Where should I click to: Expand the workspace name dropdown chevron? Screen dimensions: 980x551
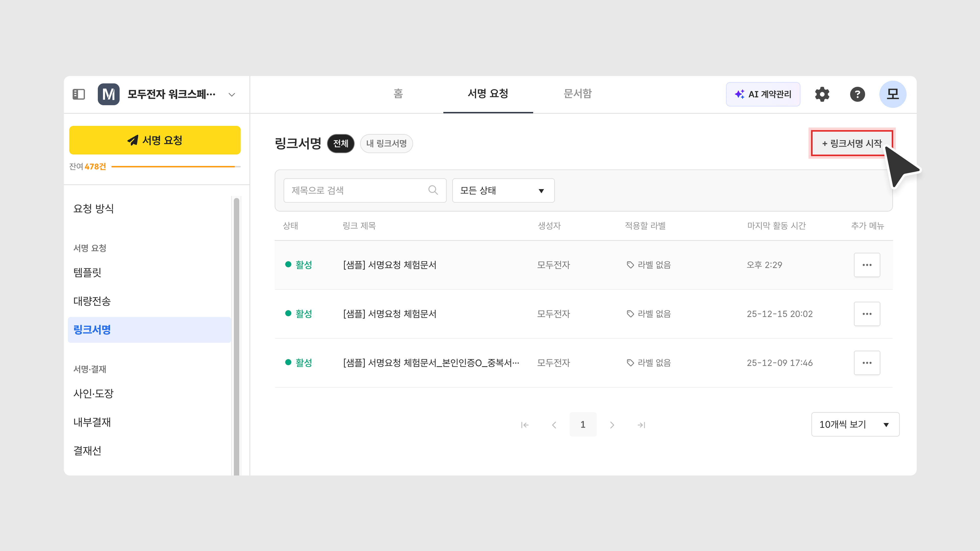(232, 94)
